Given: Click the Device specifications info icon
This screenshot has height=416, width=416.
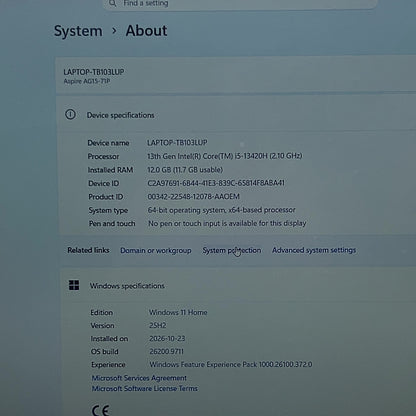Looking at the screenshot, I should pyautogui.click(x=70, y=115).
